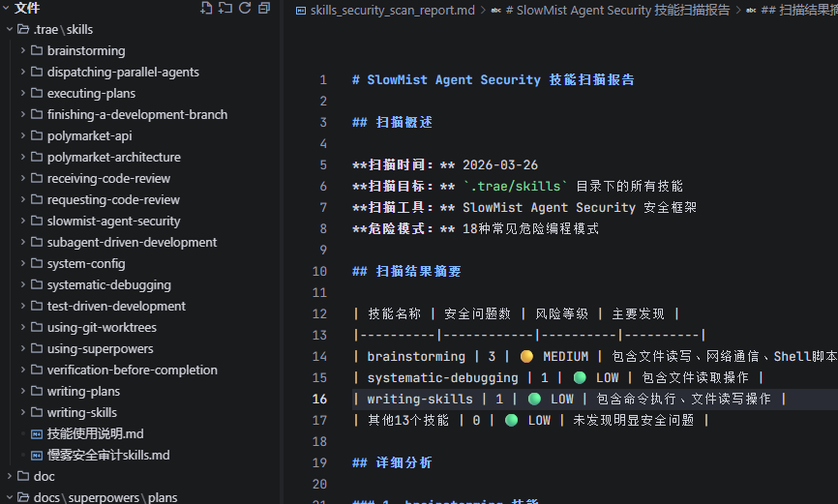This screenshot has height=504, width=838.
Task: Open the verification-before-completion folder
Action: point(132,370)
